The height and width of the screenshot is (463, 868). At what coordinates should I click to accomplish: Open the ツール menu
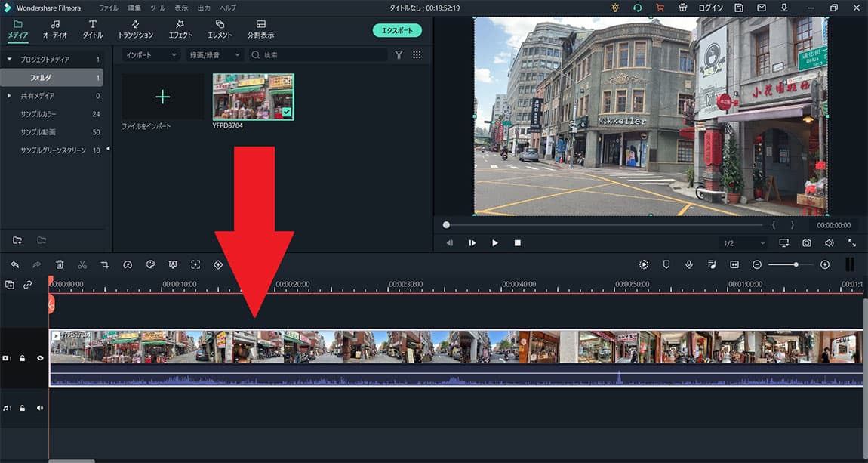point(158,8)
